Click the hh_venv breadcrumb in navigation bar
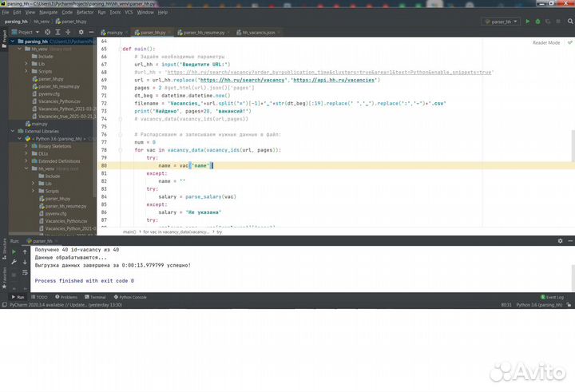This screenshot has width=575, height=392. 42,22
